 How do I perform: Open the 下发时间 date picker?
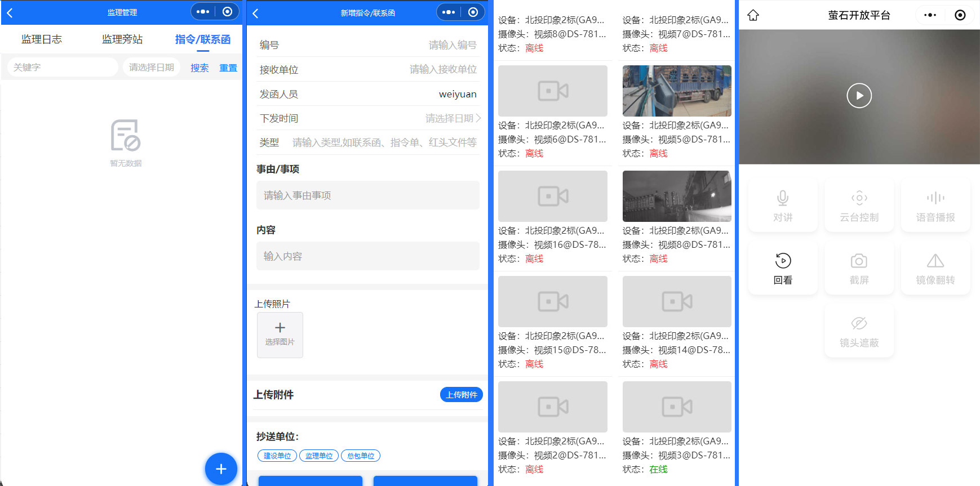point(451,118)
